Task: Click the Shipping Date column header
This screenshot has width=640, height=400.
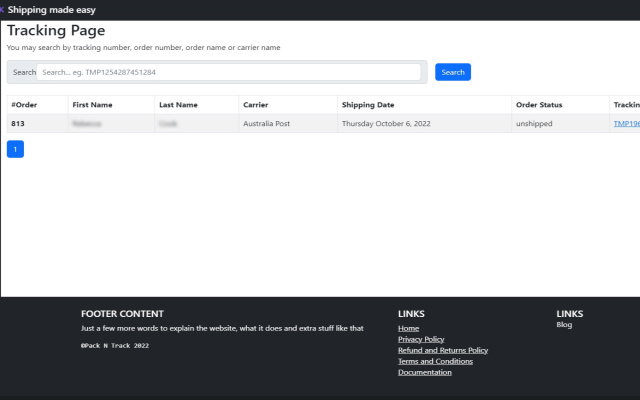Action: point(368,105)
